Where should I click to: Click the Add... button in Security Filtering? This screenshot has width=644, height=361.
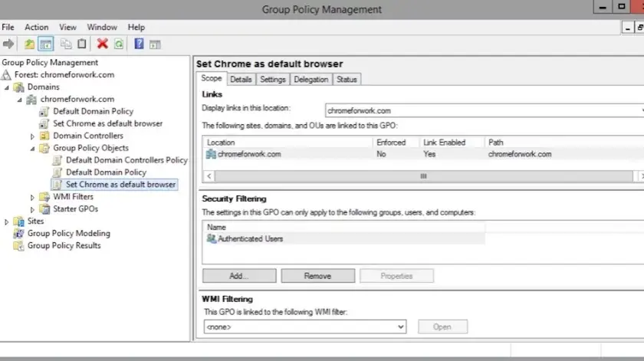239,276
